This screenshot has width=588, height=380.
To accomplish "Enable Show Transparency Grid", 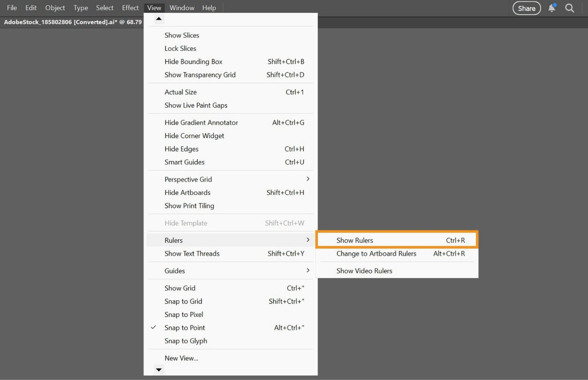I will tap(200, 74).
